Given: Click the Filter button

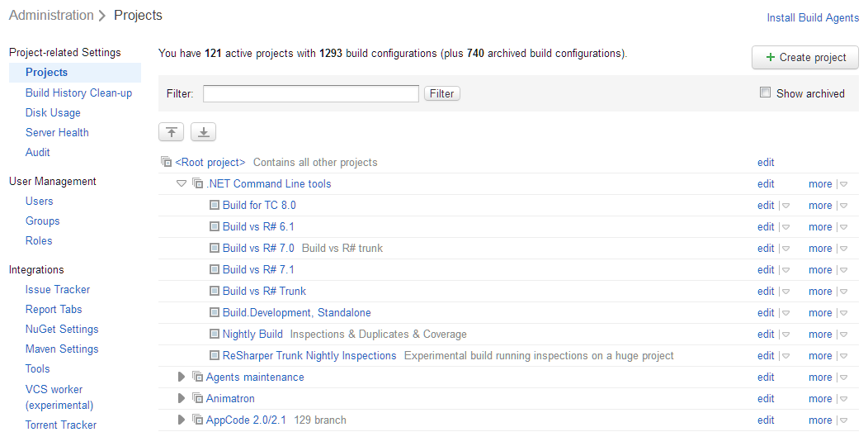Looking at the screenshot, I should (441, 93).
